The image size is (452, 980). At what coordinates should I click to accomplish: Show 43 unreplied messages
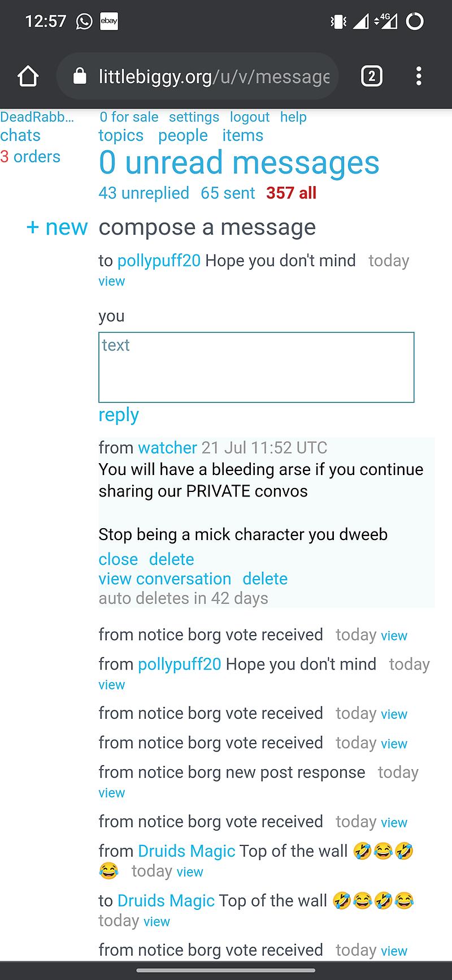click(x=144, y=193)
